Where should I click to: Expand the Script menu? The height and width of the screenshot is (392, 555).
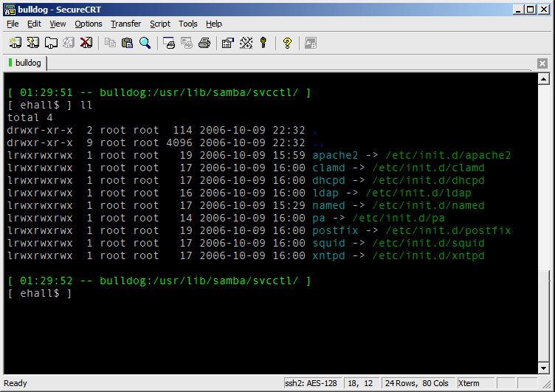pos(159,24)
